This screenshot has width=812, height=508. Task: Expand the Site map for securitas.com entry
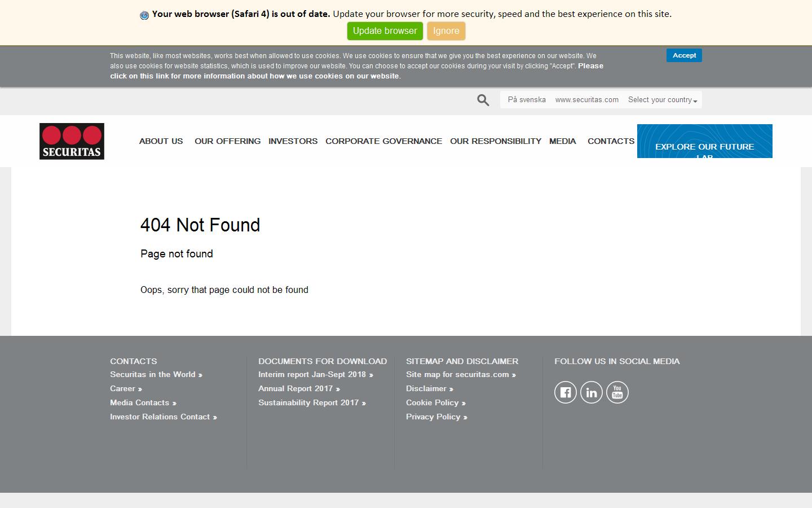[461, 374]
